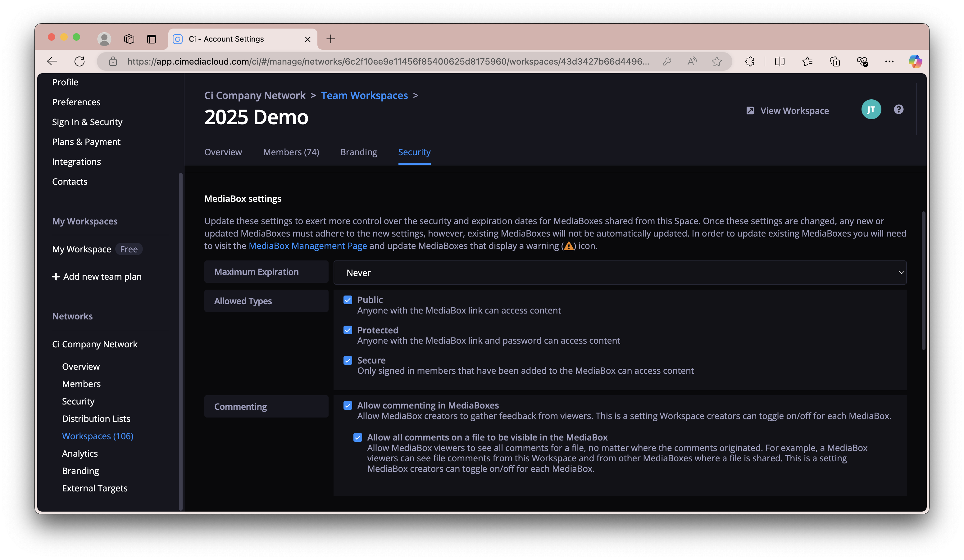
Task: Open My Workspace in sidebar
Action: pos(81,249)
